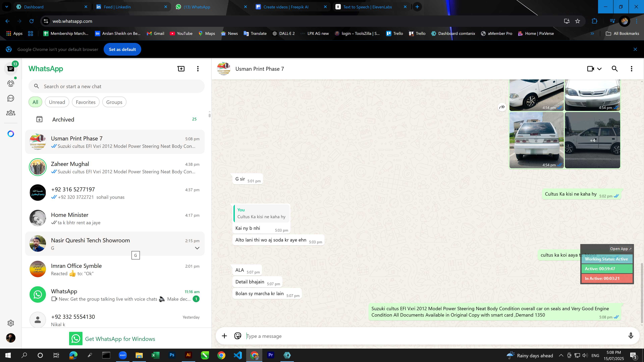This screenshot has width=644, height=362.
Task: Open Visual Studio Code from taskbar
Action: tap(238, 355)
